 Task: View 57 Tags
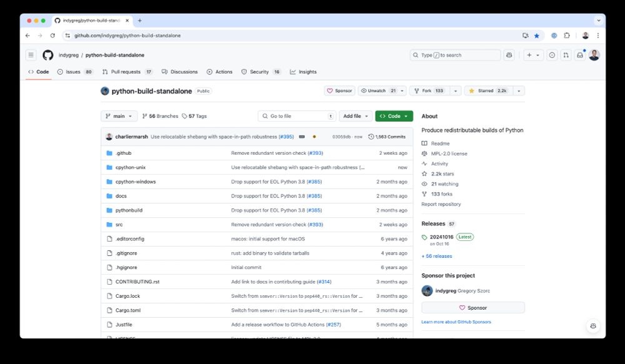194,116
